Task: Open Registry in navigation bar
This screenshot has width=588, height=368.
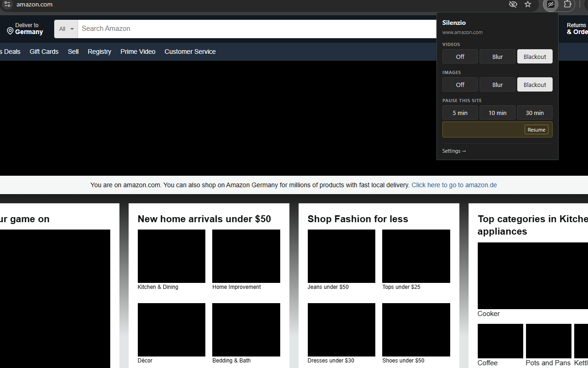Action: click(x=99, y=52)
